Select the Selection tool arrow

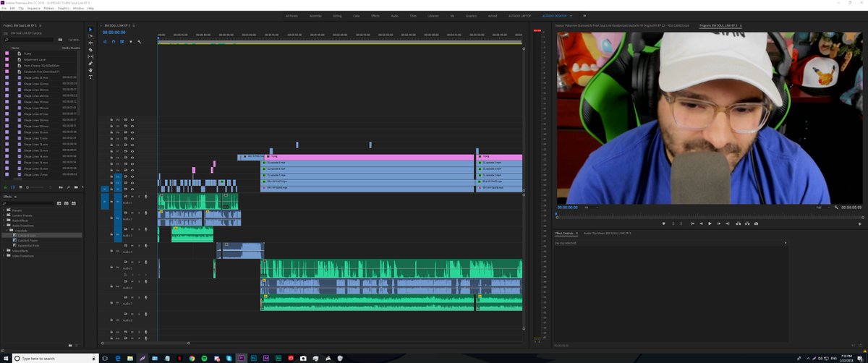coord(90,30)
